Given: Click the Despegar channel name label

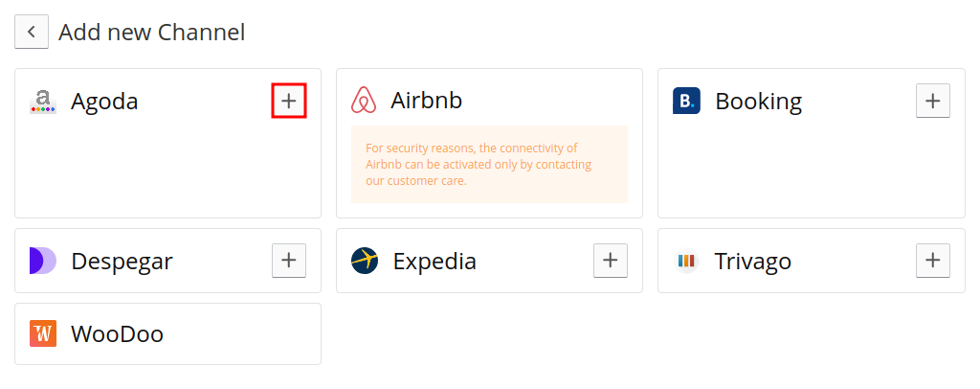Looking at the screenshot, I should pos(122,262).
